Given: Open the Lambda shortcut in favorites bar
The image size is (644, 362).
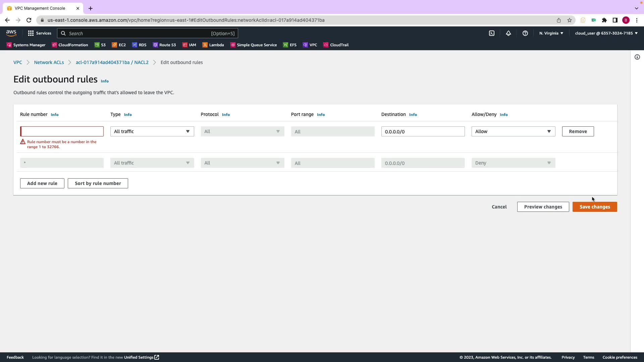Looking at the screenshot, I should 213,45.
